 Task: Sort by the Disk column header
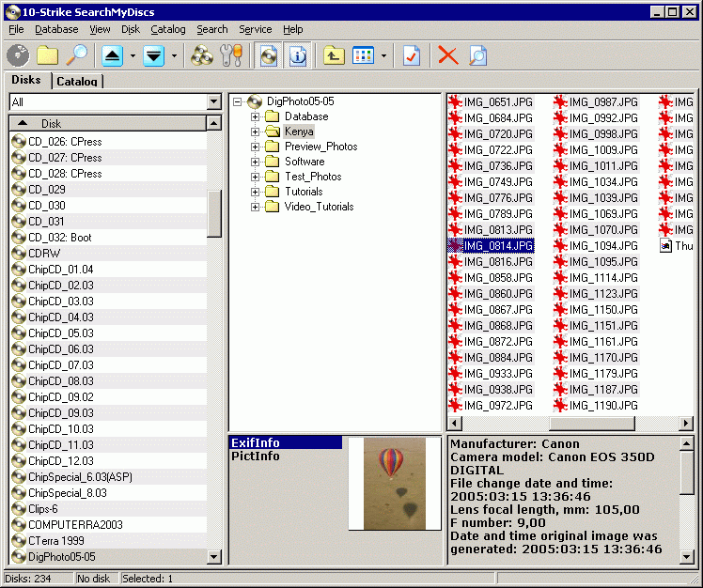(107, 123)
